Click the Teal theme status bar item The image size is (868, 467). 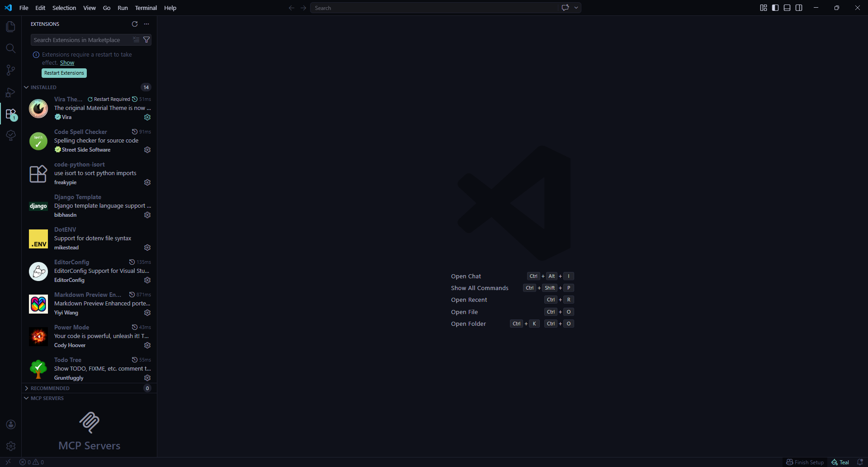click(840, 462)
